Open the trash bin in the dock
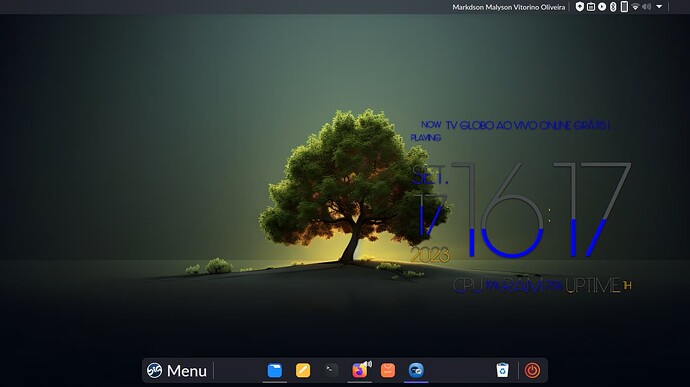 (503, 370)
